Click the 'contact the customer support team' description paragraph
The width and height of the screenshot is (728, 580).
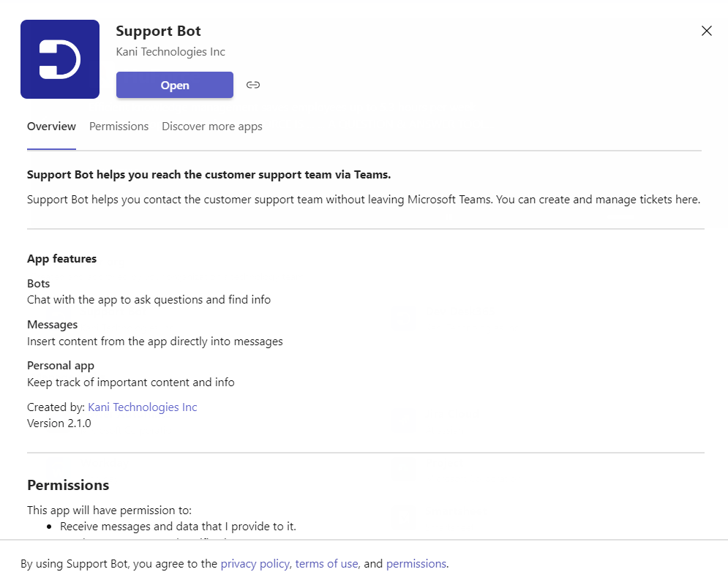point(364,200)
